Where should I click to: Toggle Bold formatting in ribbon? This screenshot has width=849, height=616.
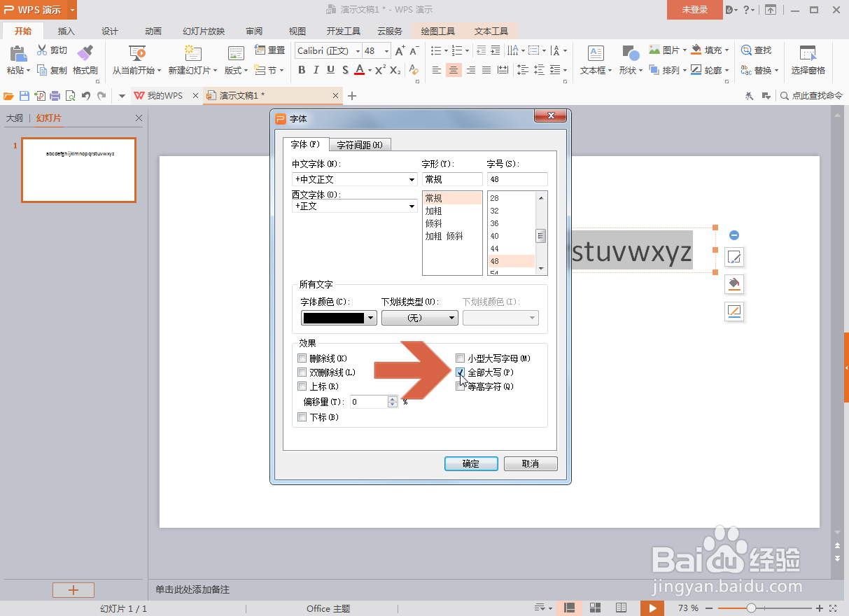coord(302,70)
